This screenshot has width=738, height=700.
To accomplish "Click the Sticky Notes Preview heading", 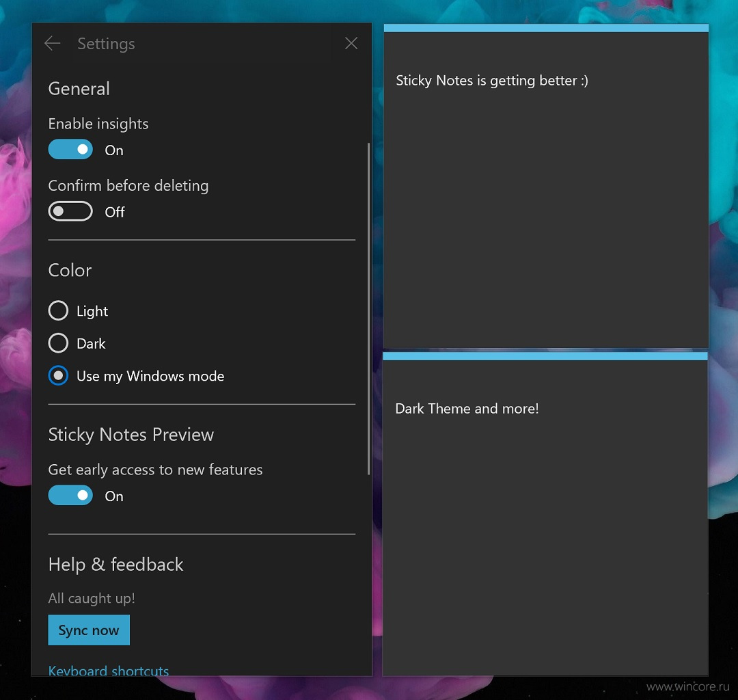I will [131, 435].
